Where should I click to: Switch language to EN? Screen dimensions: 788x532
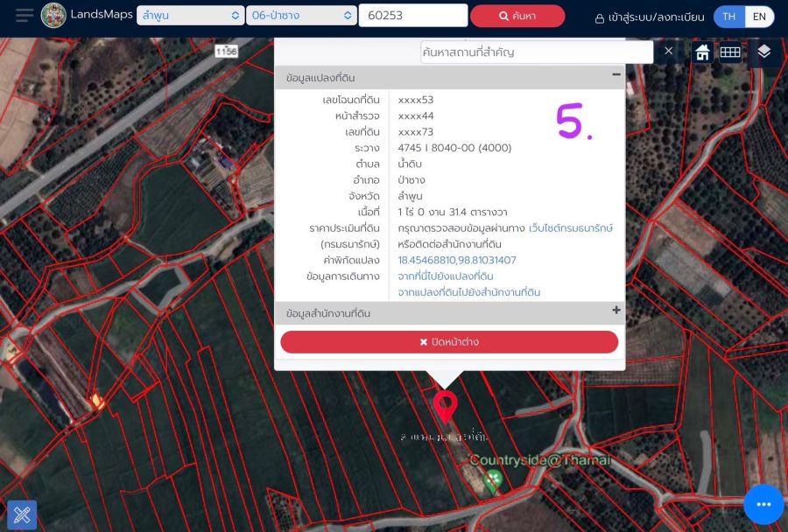(x=759, y=17)
